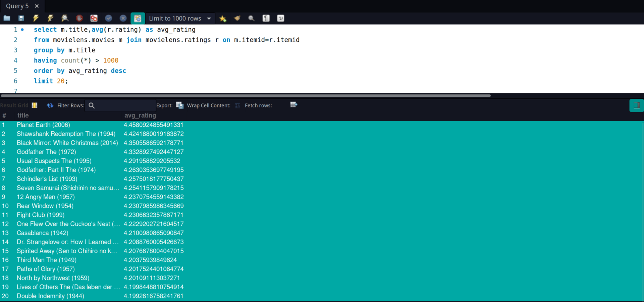Screen dimensions: 644x302
Task: Click rating value 4.4241880019183872
Action: (154, 134)
